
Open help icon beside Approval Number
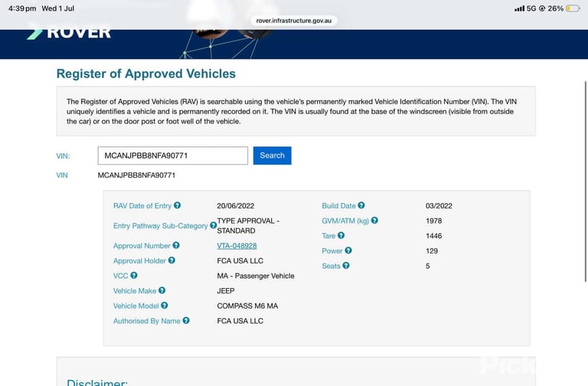coord(176,245)
